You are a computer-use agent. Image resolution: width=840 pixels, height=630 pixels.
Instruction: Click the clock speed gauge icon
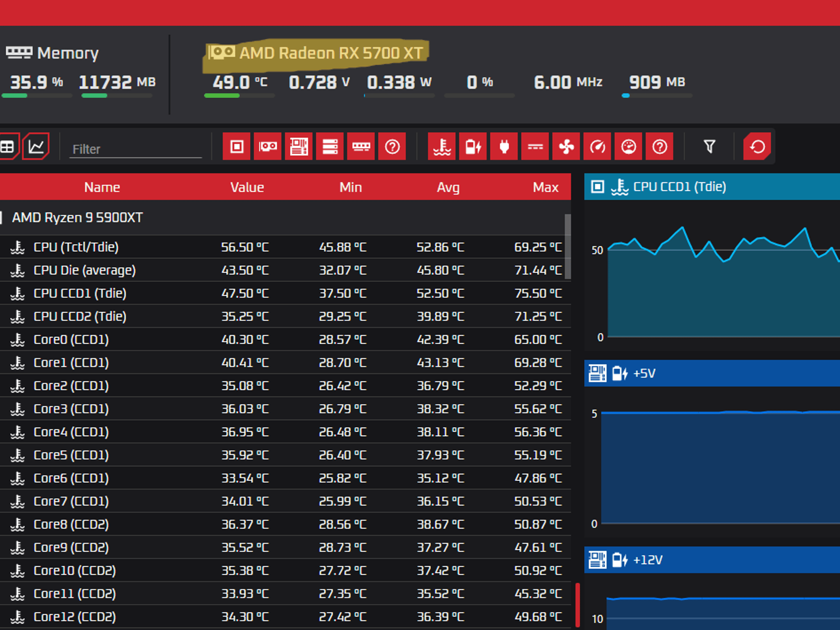[597, 146]
